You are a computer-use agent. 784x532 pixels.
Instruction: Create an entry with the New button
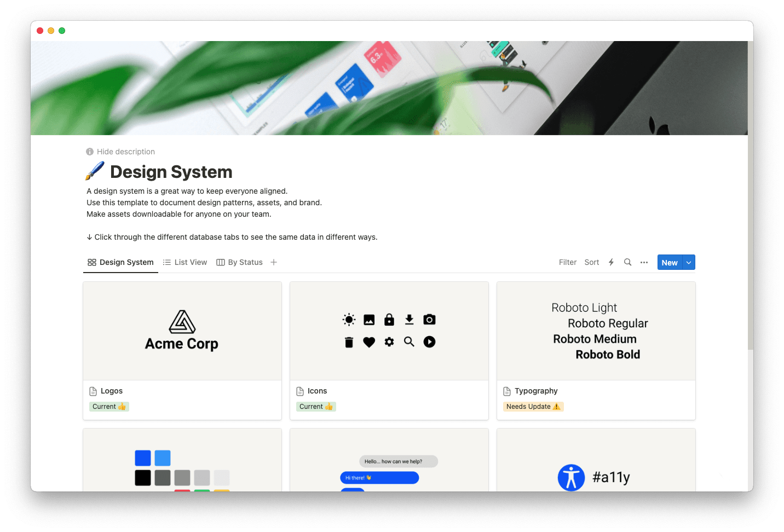[669, 262]
